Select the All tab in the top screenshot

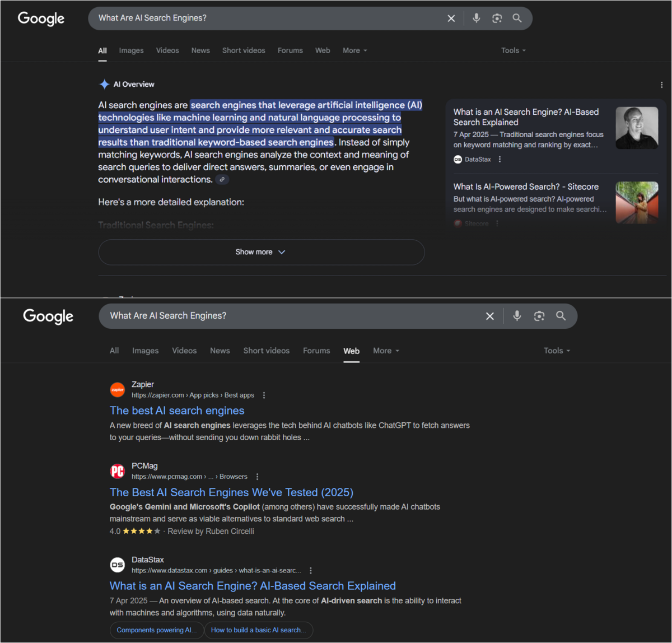(x=102, y=50)
